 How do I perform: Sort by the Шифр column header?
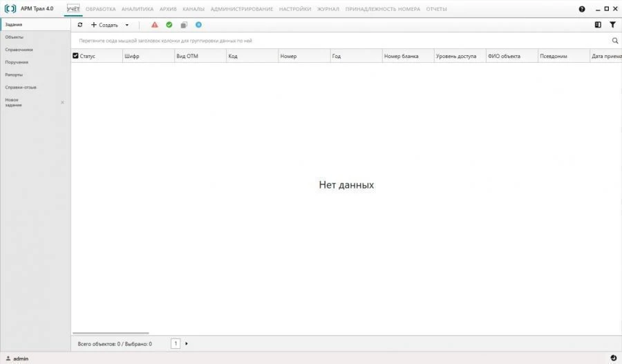[x=132, y=56]
